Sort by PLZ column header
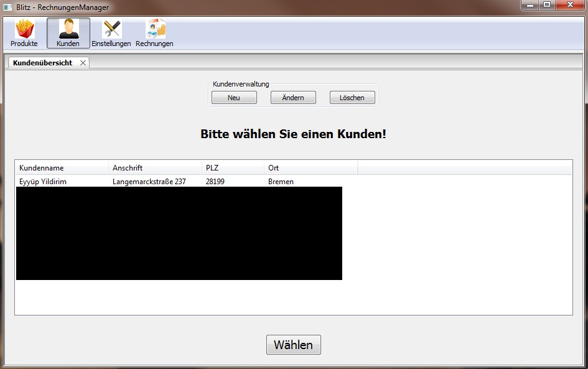The width and height of the screenshot is (588, 369). pyautogui.click(x=233, y=167)
